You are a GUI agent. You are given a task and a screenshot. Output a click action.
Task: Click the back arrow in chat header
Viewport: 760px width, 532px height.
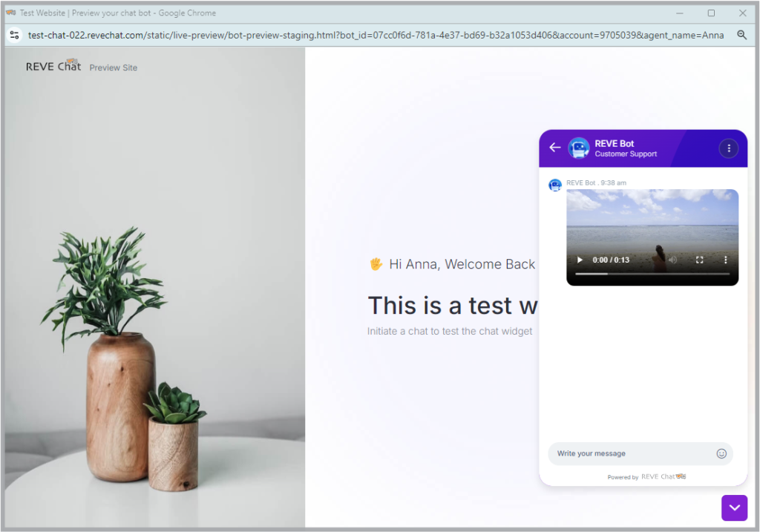coord(555,148)
